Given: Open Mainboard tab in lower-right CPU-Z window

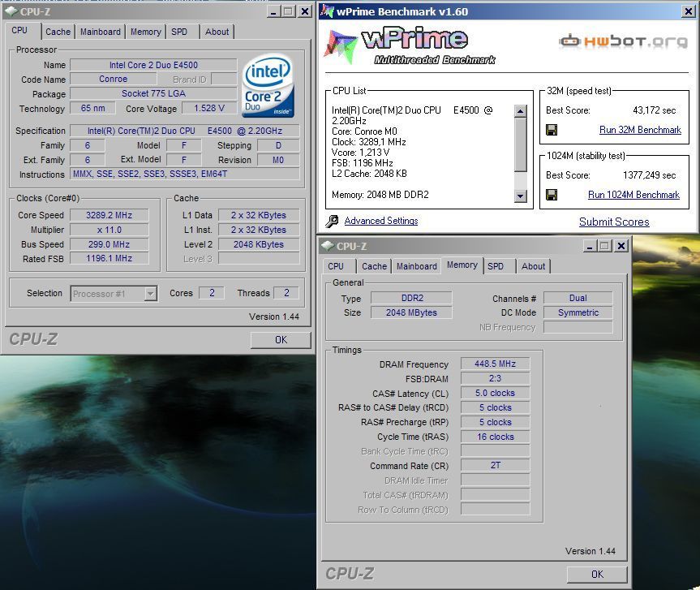Looking at the screenshot, I should pyautogui.click(x=417, y=266).
